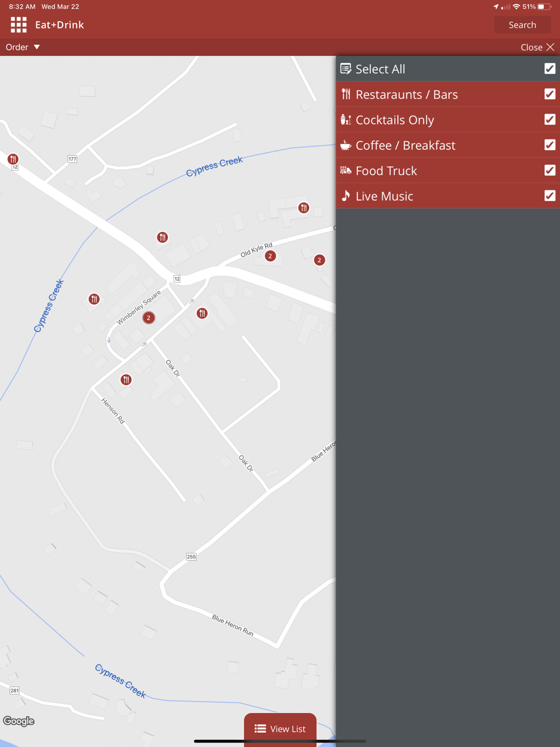Image resolution: width=560 pixels, height=747 pixels.
Task: Select the Select All label text
Action: click(x=380, y=69)
